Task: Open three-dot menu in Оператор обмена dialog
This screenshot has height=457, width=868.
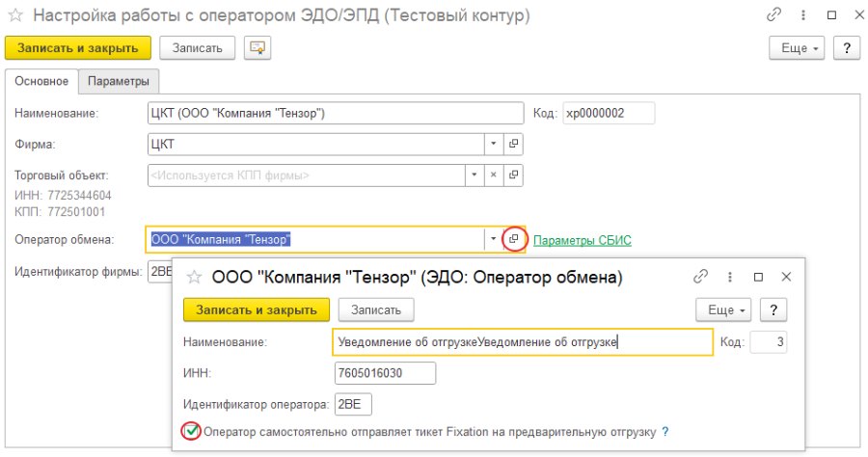Action: pyautogui.click(x=730, y=276)
